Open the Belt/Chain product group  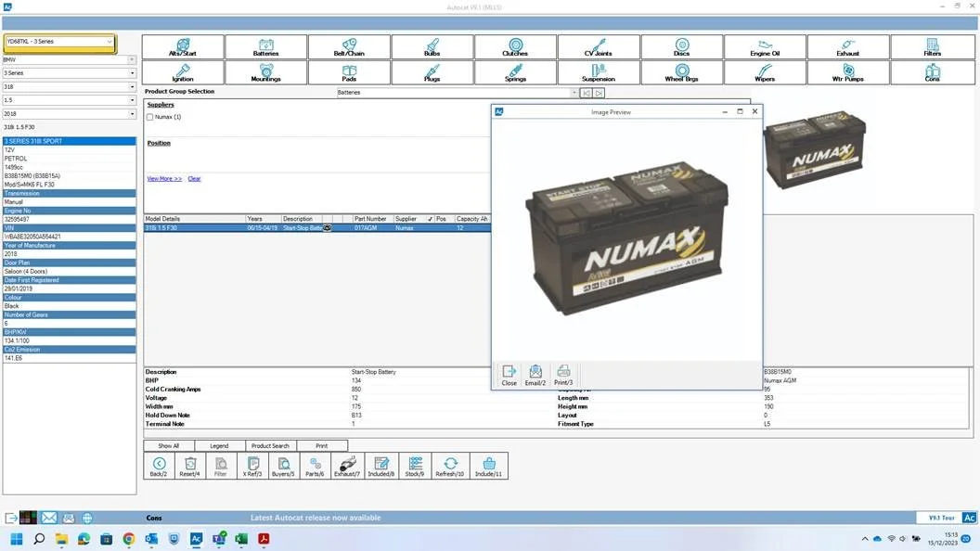[349, 47]
